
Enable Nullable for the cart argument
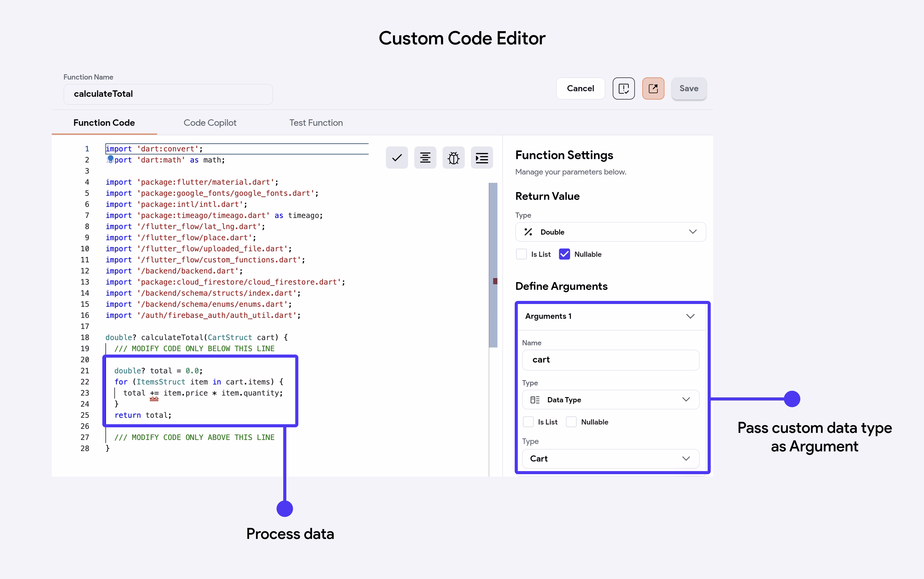click(571, 422)
